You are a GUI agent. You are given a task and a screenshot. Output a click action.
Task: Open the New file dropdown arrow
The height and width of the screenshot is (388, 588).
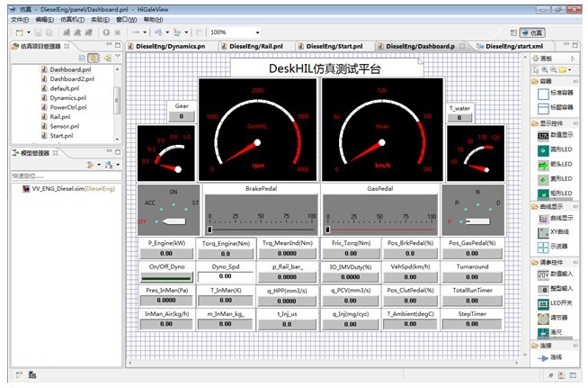pos(29,32)
